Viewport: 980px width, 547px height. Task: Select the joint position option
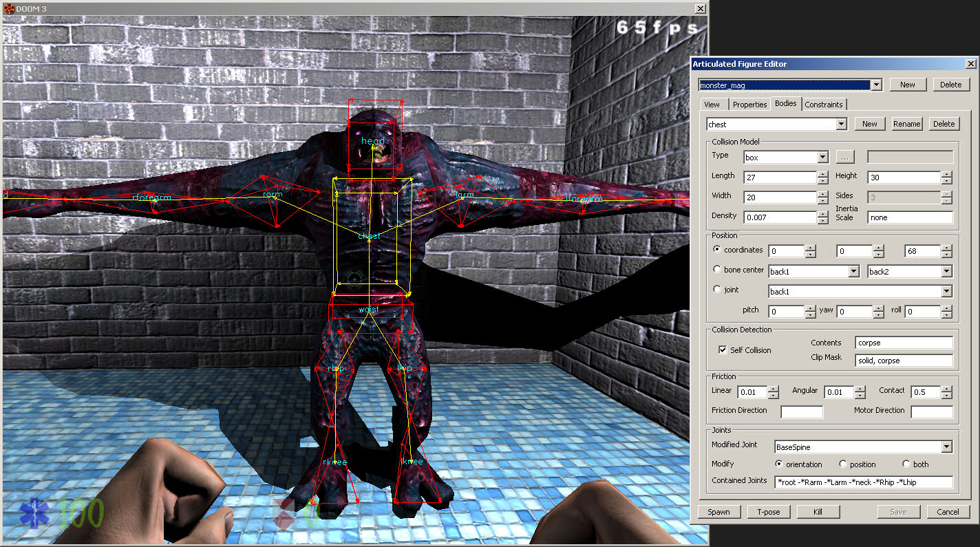[717, 290]
